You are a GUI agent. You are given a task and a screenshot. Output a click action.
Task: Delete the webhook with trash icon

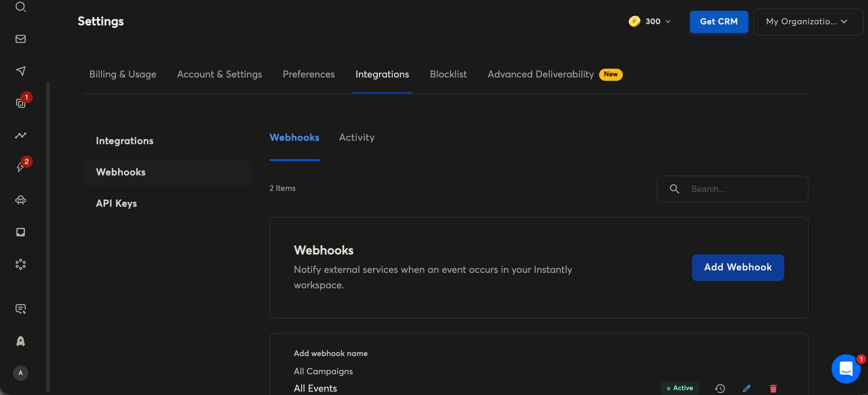[x=773, y=388]
